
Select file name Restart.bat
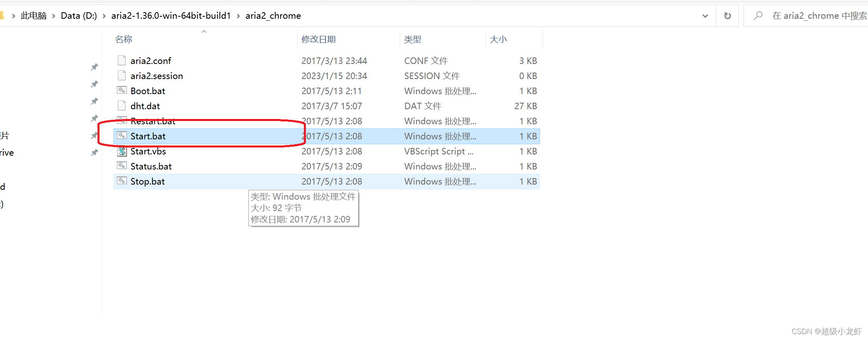(x=153, y=121)
